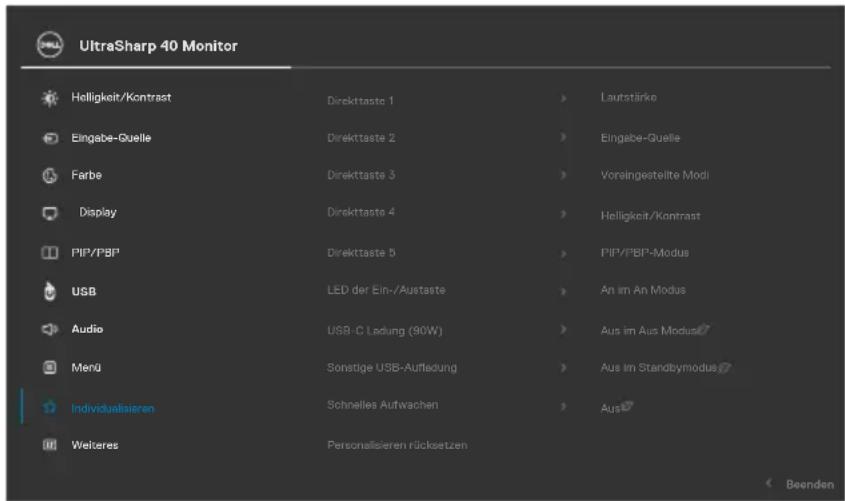Select the Audio speaker icon
The width and height of the screenshot is (845, 501).
coord(50,329)
